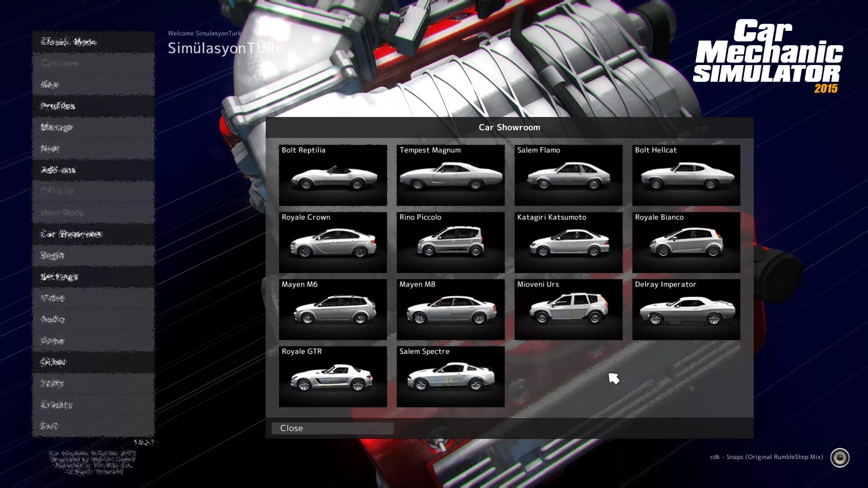Open the Salem Flamo car
The height and width of the screenshot is (488, 868).
coord(568,175)
